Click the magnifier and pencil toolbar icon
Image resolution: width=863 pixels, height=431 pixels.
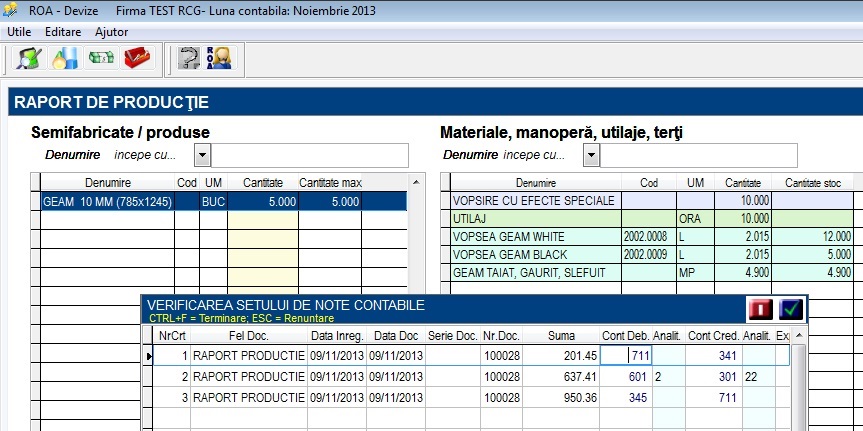[29, 58]
